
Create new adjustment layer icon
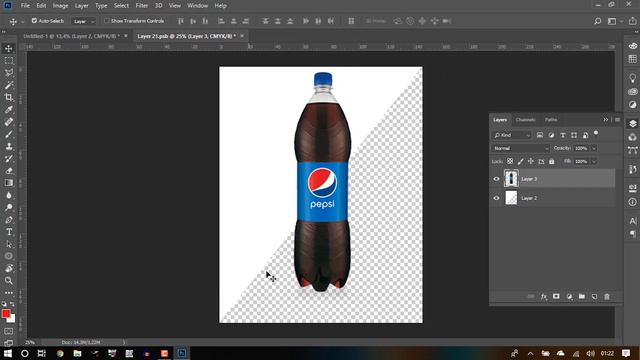[569, 297]
